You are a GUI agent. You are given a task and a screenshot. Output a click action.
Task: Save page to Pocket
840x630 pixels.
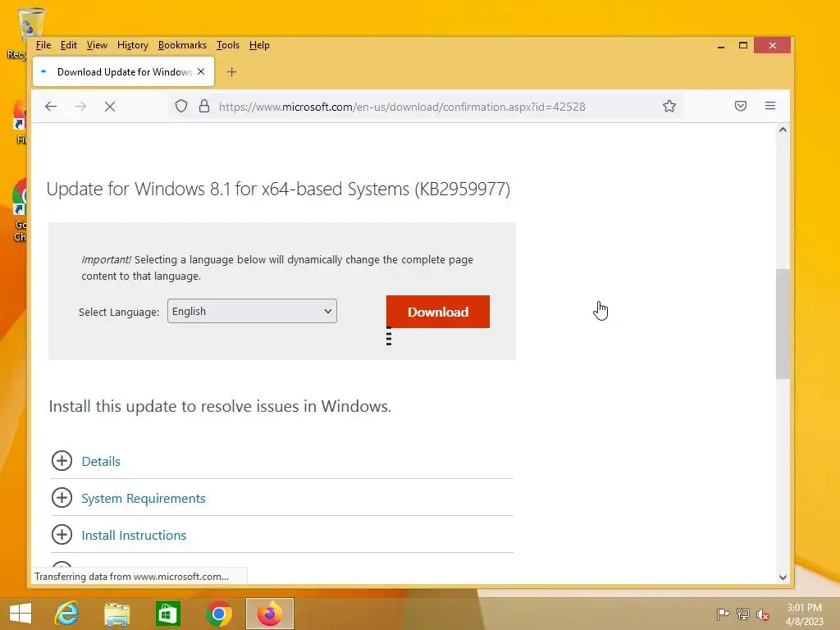pos(741,106)
